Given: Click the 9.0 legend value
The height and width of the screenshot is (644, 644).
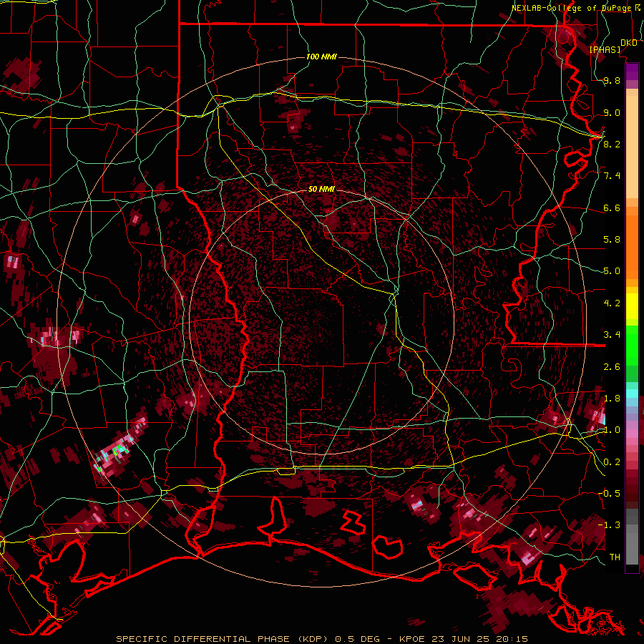Looking at the screenshot, I should point(612,112).
